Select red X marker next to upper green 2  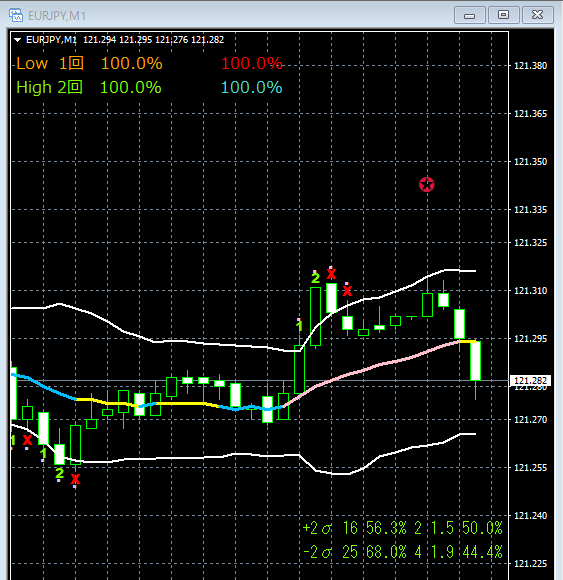(331, 274)
